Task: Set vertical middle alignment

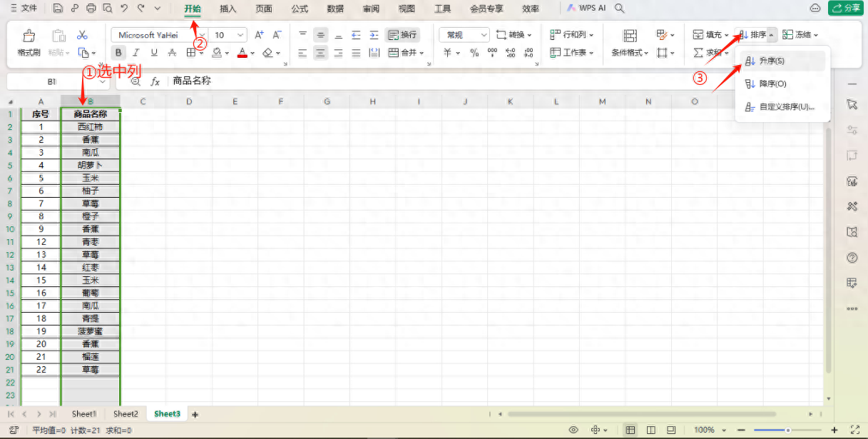Action: point(321,35)
